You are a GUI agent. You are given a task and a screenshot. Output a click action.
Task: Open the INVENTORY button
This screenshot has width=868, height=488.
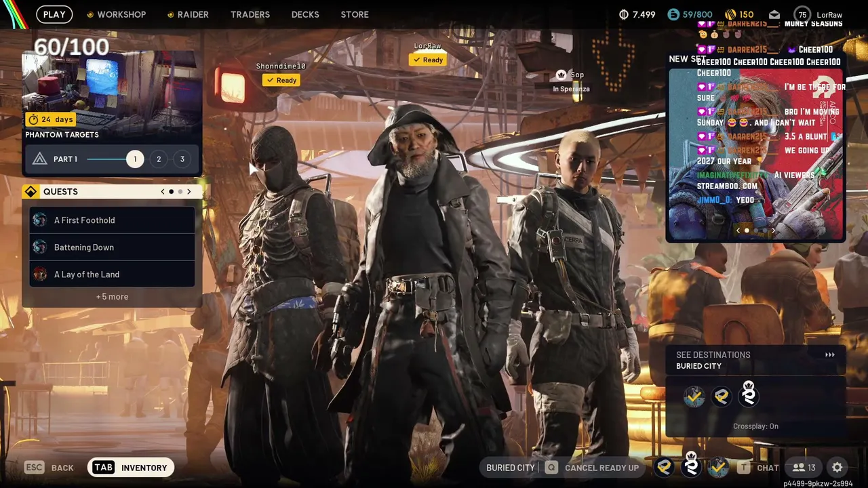coord(131,467)
